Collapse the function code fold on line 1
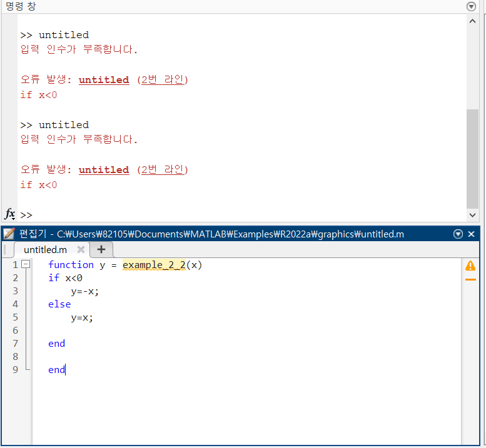This screenshot has width=486, height=448. click(26, 264)
